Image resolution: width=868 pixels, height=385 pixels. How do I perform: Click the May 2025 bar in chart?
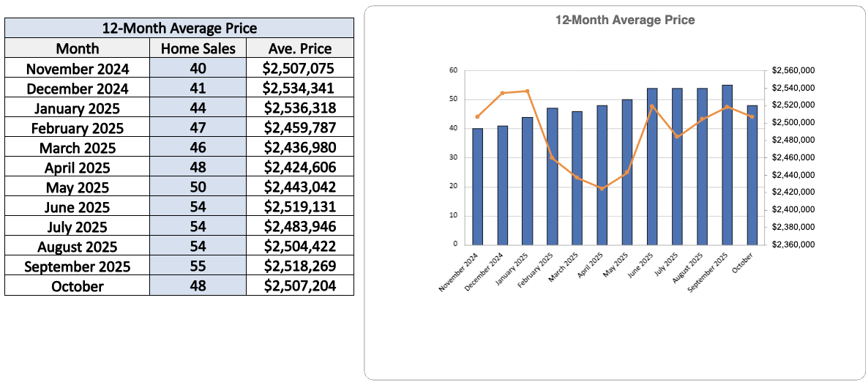(x=627, y=172)
